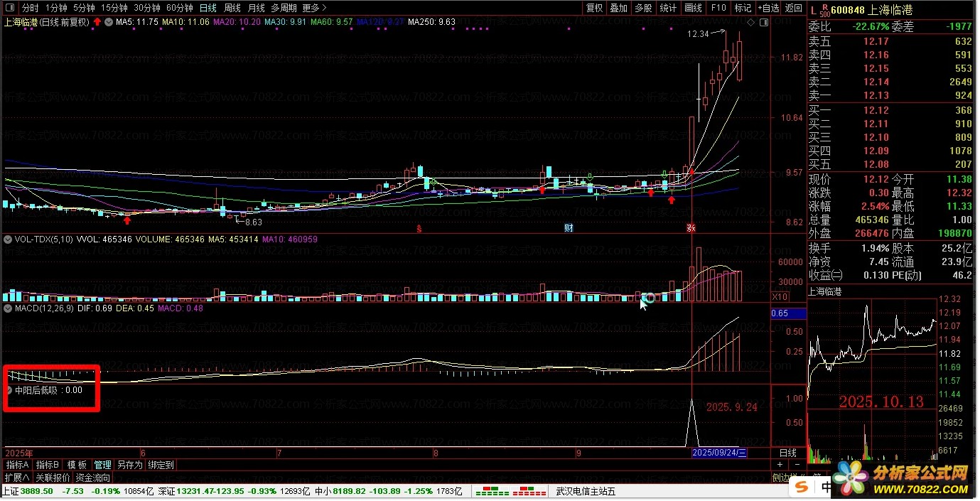Click the plus button below the 日线 label

point(779,465)
